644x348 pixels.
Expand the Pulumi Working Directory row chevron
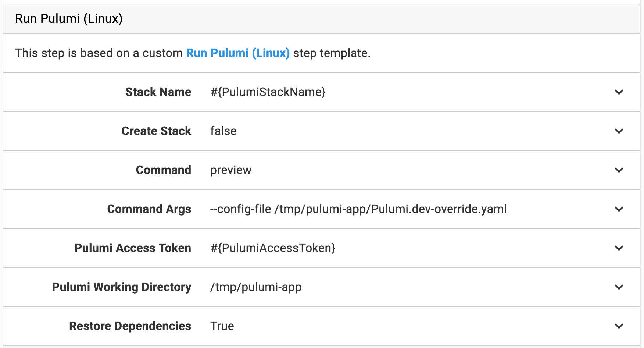click(x=619, y=287)
